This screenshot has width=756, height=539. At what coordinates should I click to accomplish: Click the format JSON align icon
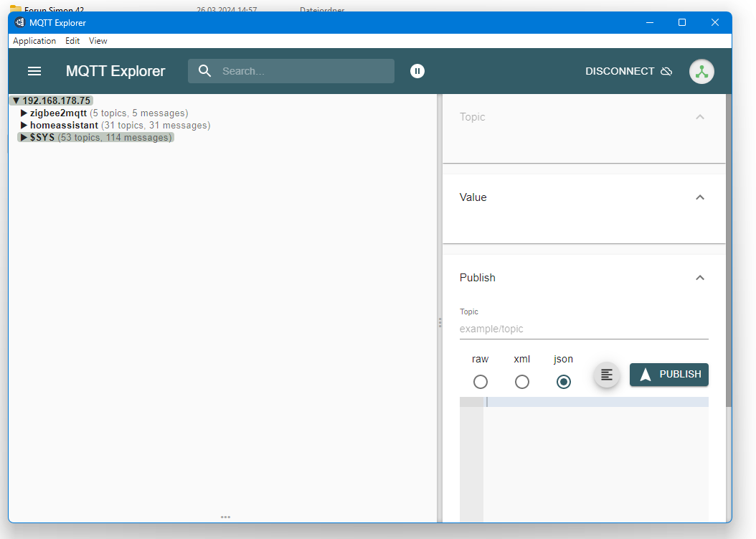tap(607, 375)
